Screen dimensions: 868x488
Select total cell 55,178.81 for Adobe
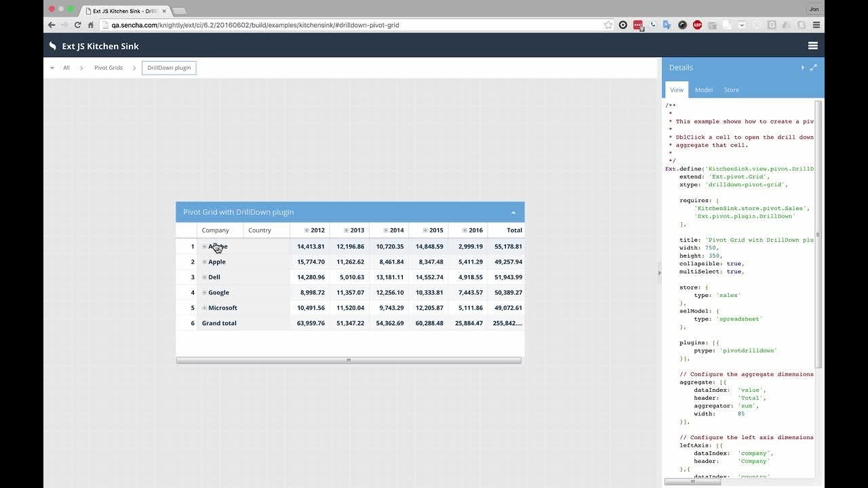506,247
